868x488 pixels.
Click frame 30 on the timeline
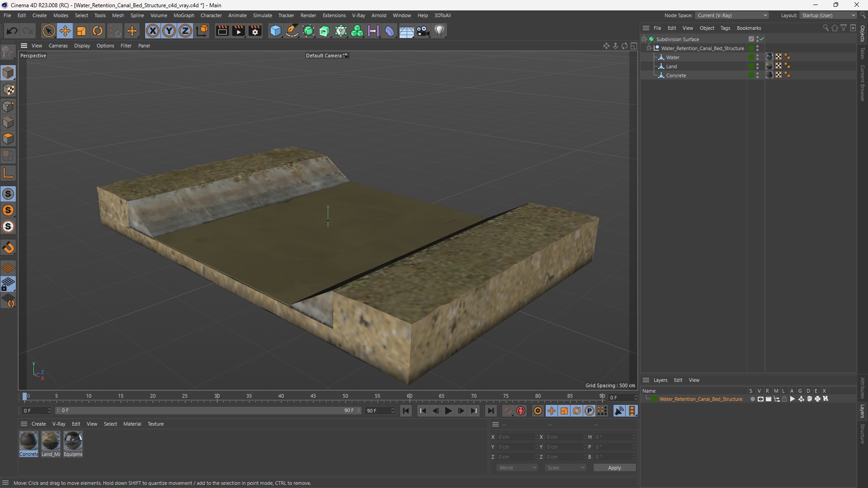pos(217,396)
